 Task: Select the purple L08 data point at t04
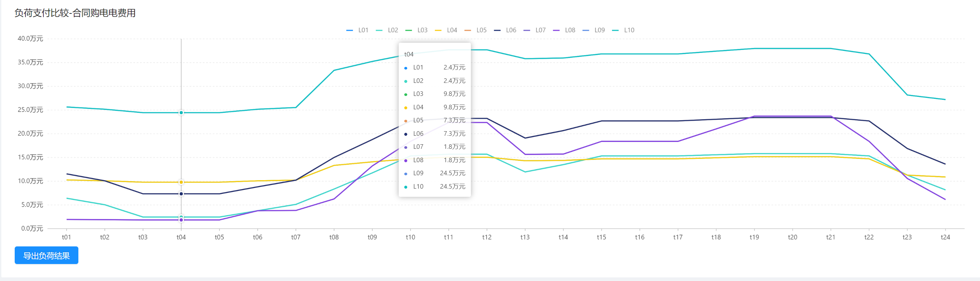tap(181, 220)
